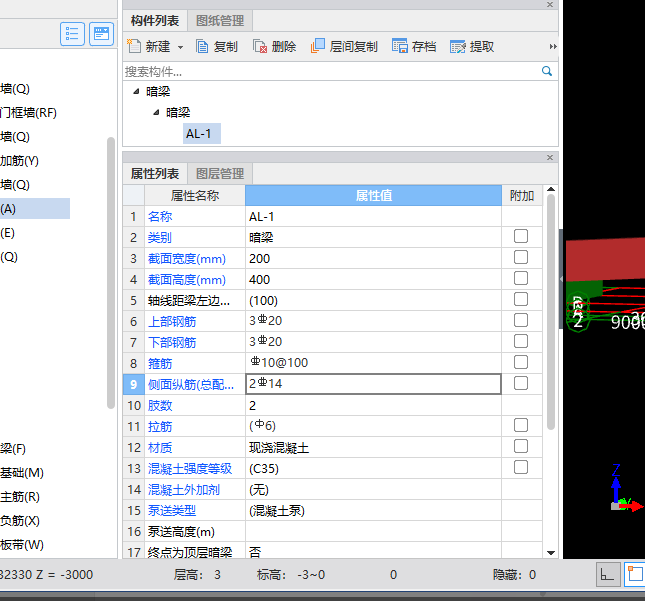
Task: Click the 截面宽度 value 200
Action: [x=373, y=258]
